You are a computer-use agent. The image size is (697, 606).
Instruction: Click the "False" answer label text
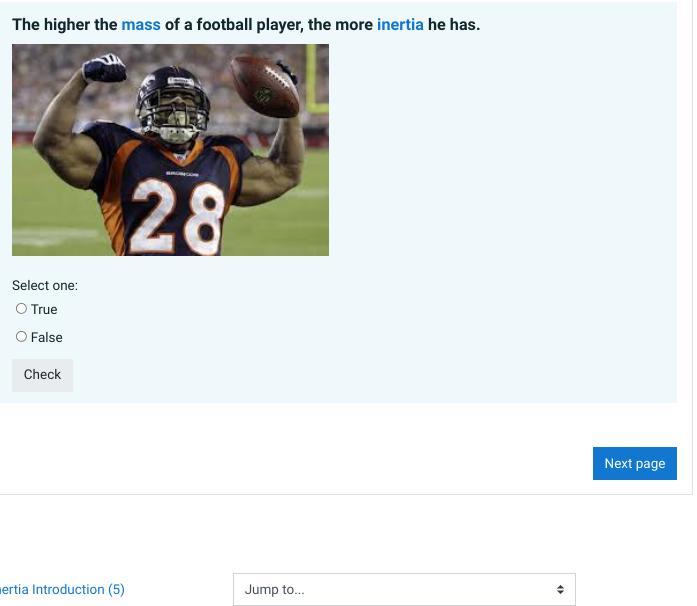(47, 337)
